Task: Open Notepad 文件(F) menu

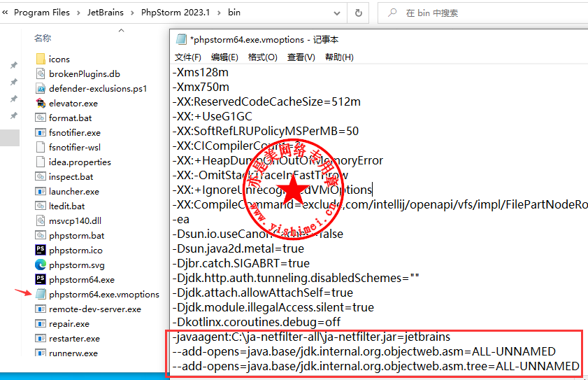Action: coord(188,57)
